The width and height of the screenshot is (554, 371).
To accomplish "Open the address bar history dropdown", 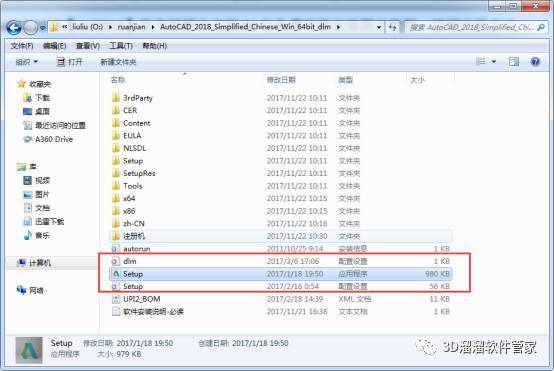I will click(x=379, y=27).
